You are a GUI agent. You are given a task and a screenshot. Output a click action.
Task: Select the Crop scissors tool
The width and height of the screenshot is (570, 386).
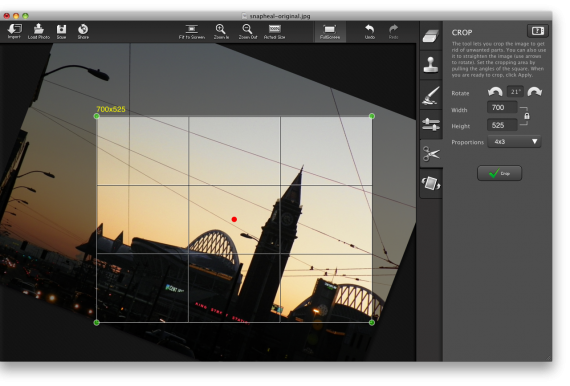431,154
